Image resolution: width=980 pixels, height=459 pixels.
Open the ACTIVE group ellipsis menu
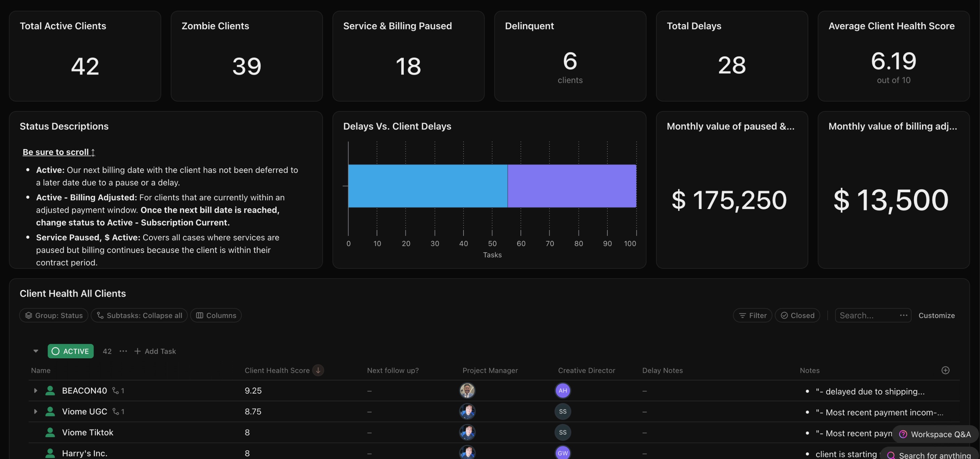tap(123, 351)
